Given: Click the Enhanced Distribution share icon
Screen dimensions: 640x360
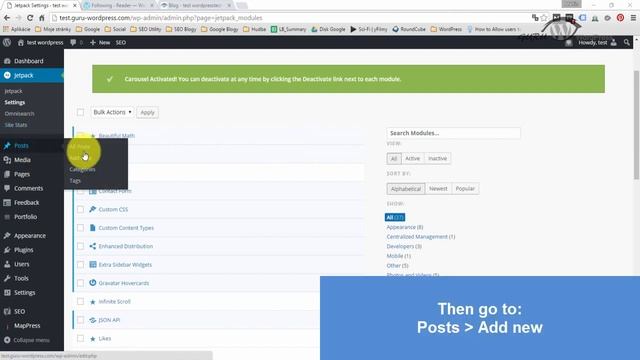Looking at the screenshot, I should click(93, 246).
